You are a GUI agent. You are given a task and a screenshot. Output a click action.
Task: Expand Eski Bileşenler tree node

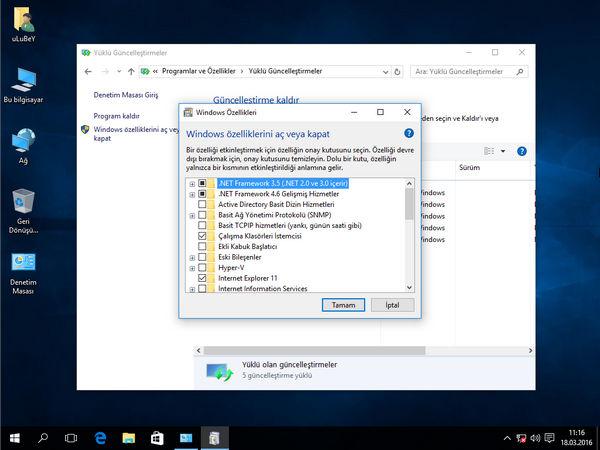pyautogui.click(x=192, y=258)
